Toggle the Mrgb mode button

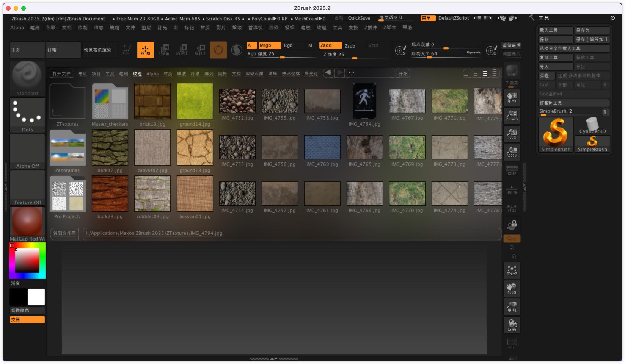[x=269, y=45]
